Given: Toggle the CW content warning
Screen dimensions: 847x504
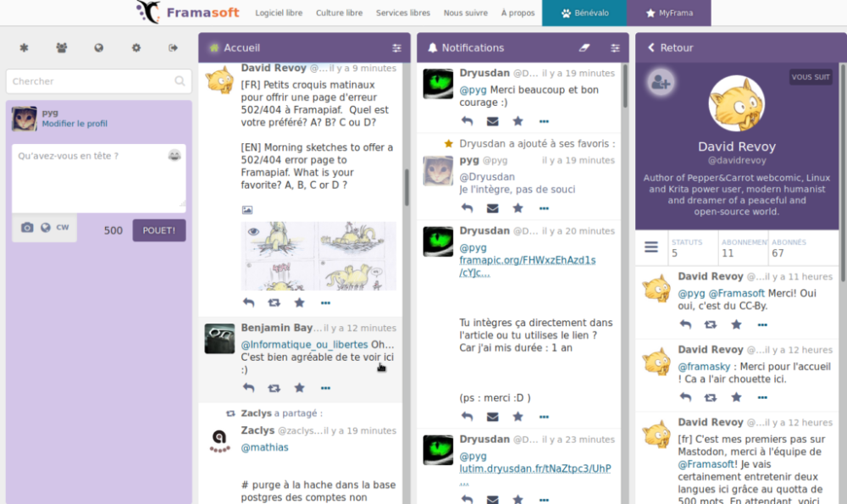Looking at the screenshot, I should (x=63, y=227).
